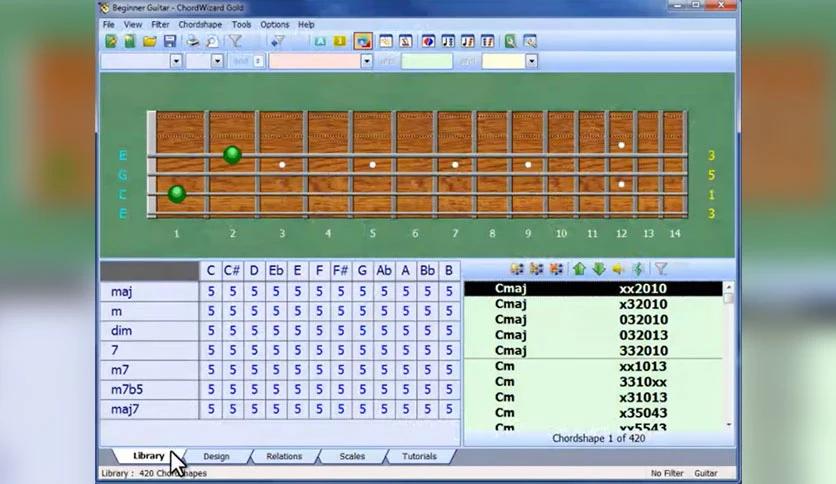Click the Open folder toolbar icon
The width and height of the screenshot is (836, 484).
click(x=149, y=41)
